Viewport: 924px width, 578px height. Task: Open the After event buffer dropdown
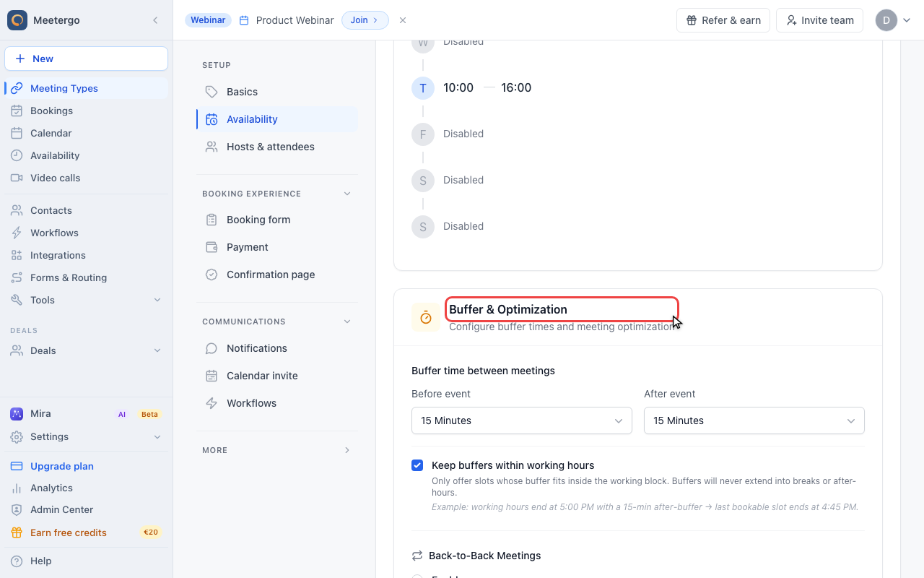(x=754, y=420)
